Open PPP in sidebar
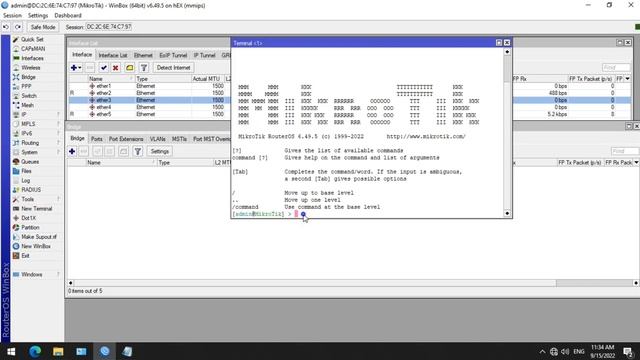The width and height of the screenshot is (640, 360). [x=26, y=87]
